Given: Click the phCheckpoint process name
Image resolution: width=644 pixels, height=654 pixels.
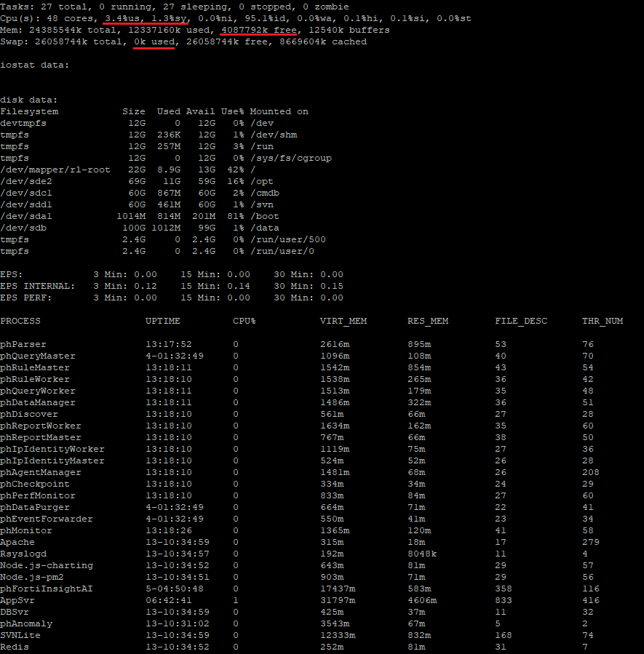Looking at the screenshot, I should (35, 484).
